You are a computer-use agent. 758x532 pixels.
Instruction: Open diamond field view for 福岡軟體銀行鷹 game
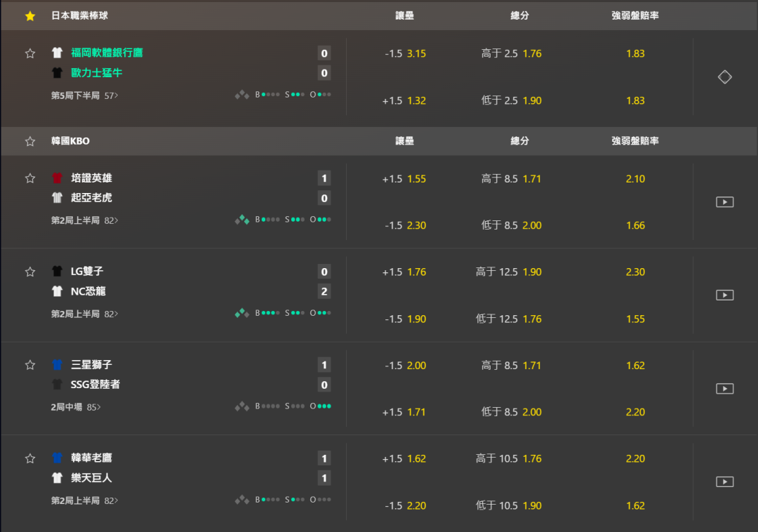pyautogui.click(x=724, y=77)
